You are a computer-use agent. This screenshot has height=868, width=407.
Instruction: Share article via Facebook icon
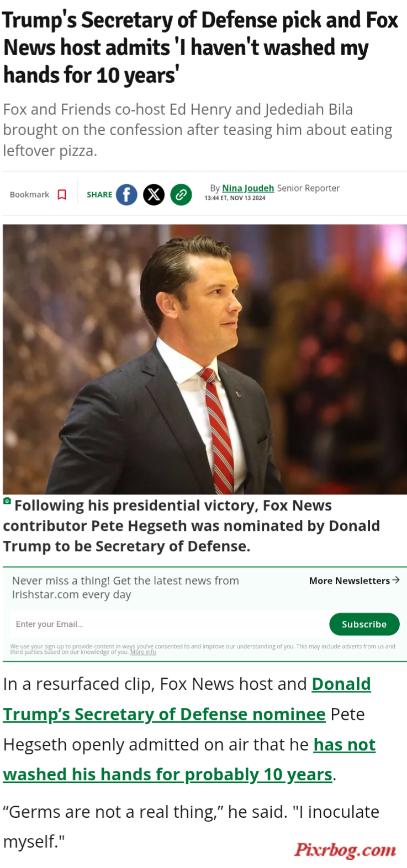coord(126,195)
